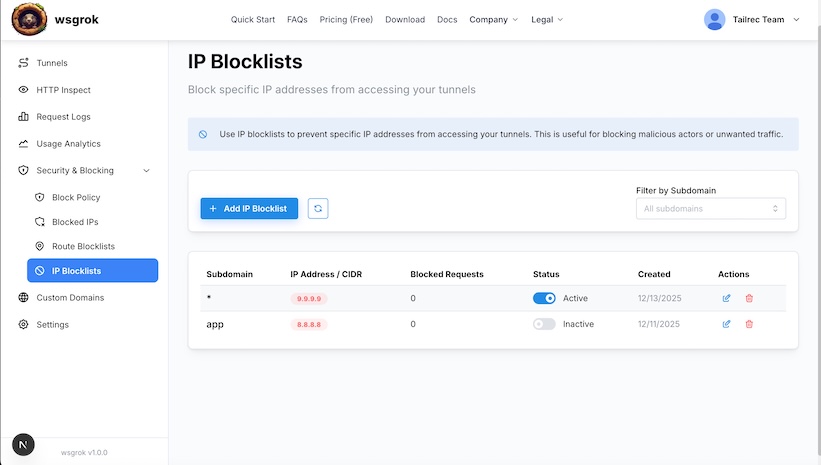Viewport: 821px width, 465px height.
Task: Select IP Blocklists in the sidebar
Action: tap(93, 270)
